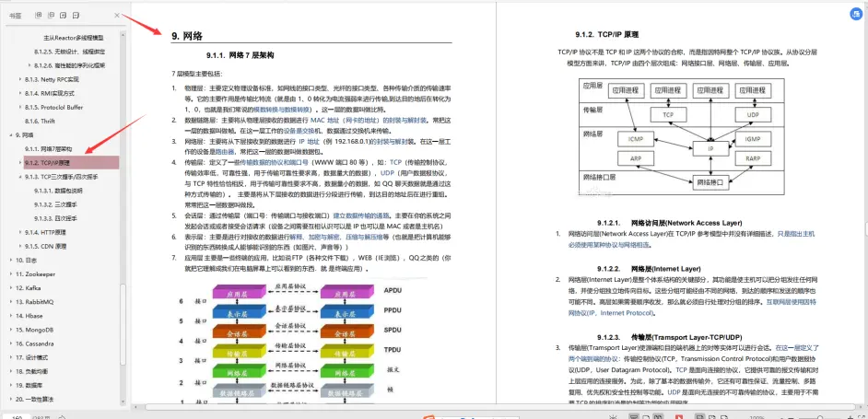Expand the 8.1.4 RMI实现方式 arrow
868x419 pixels.
[20, 93]
